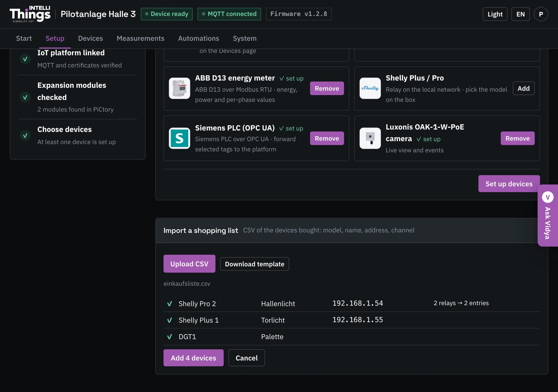Screen dimensions: 558x392
Task: Click the Device ready status badge
Action: pos(166,14)
